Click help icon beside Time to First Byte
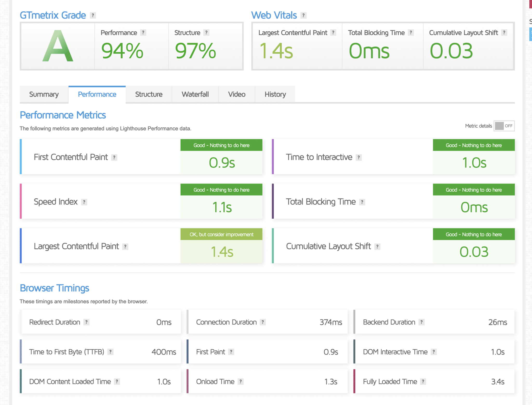The height and width of the screenshot is (405, 532). [x=110, y=352]
